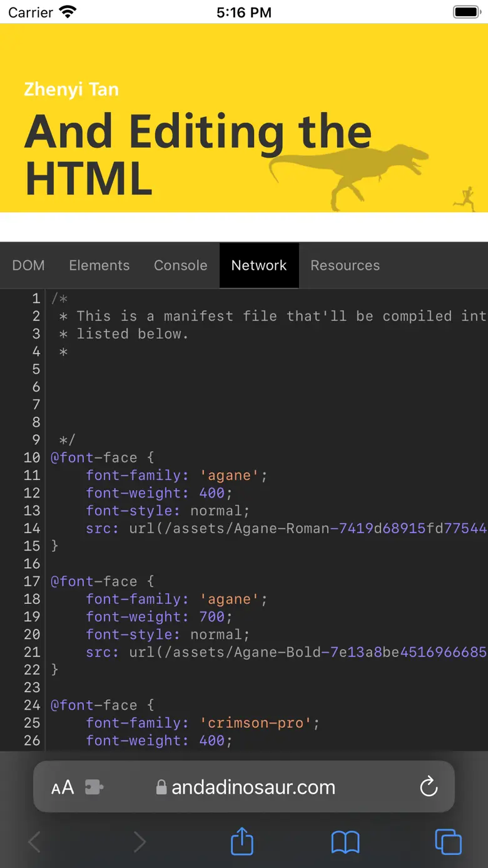Screen dimensions: 488x868
Task: Open the AA page settings menu
Action: point(63,787)
